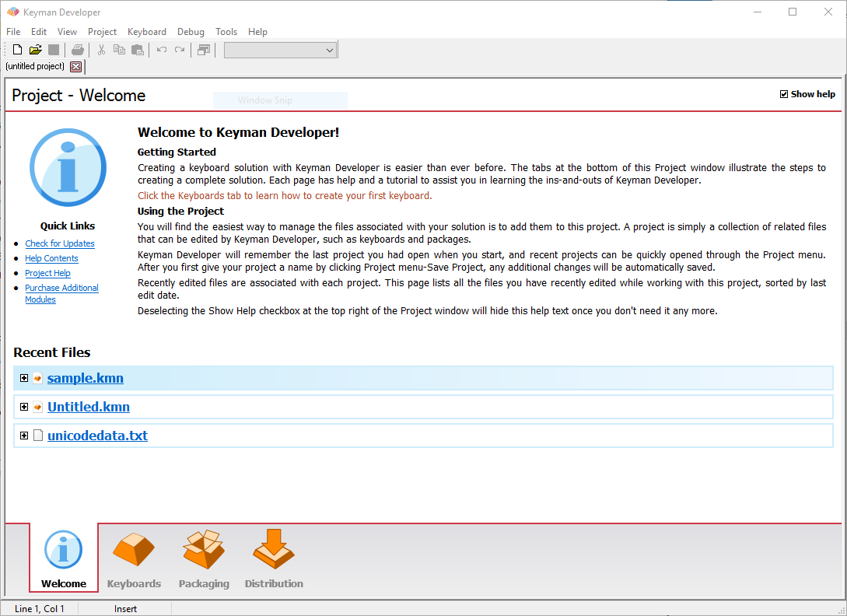Close the untitled project tab
Viewport: 847px width, 616px height.
(76, 66)
